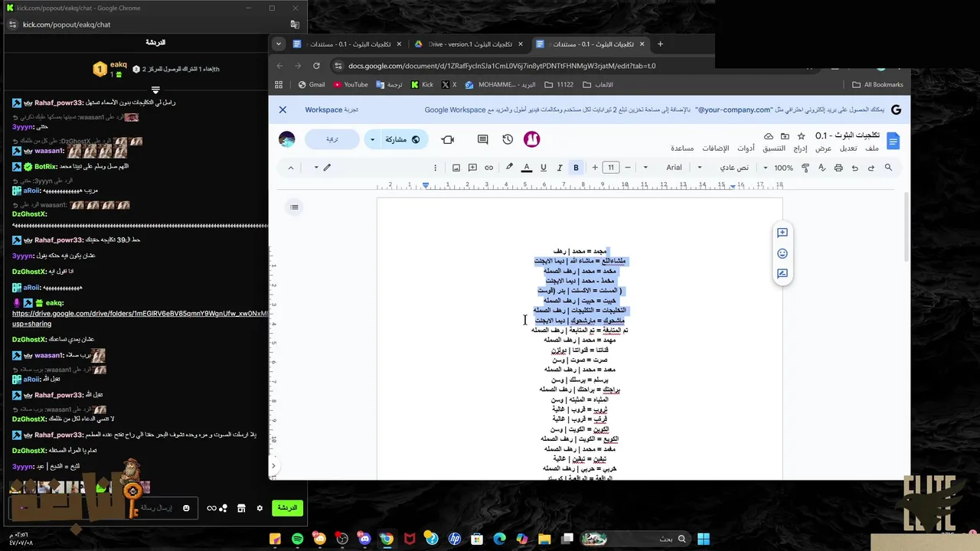Switch to the Drive version.1 tab
This screenshot has height=551, width=980.
[469, 44]
